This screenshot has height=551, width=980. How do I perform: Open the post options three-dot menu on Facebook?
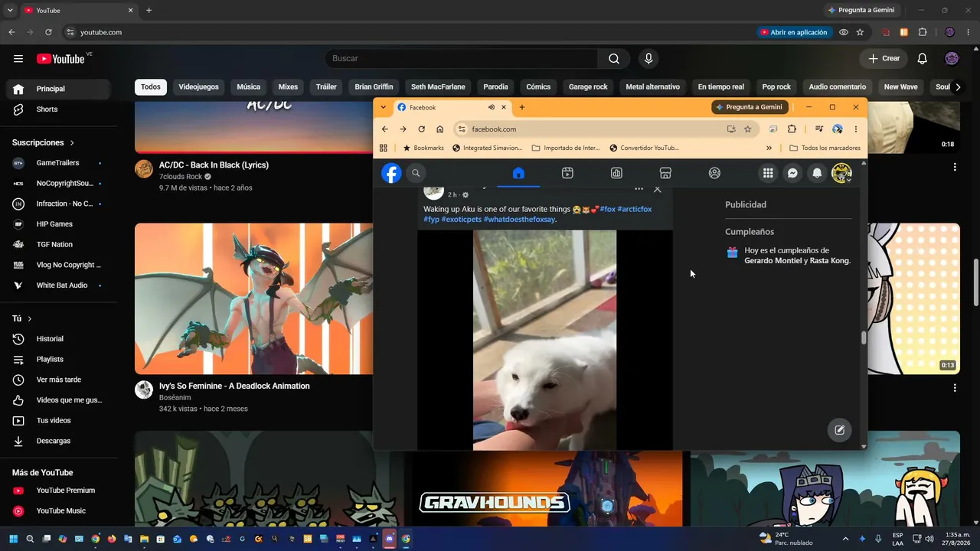click(639, 188)
